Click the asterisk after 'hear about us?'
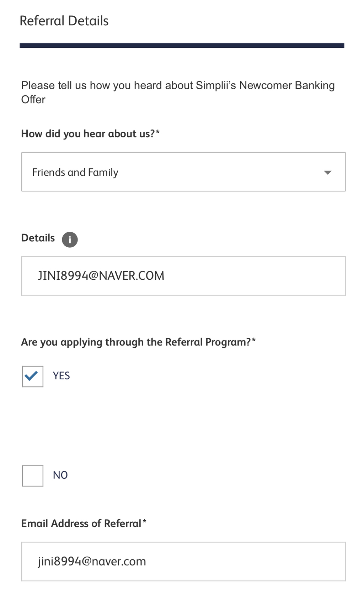Screen dimensions: 364x600 click(158, 132)
